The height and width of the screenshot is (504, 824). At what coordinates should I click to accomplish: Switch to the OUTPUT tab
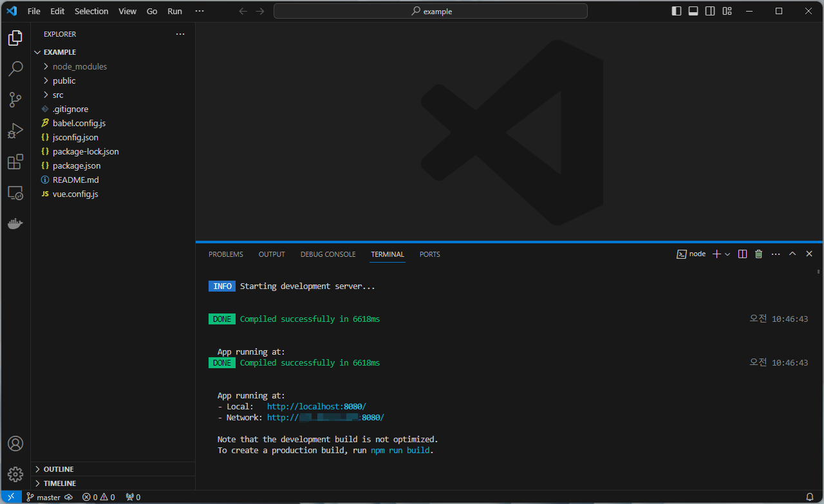(272, 254)
